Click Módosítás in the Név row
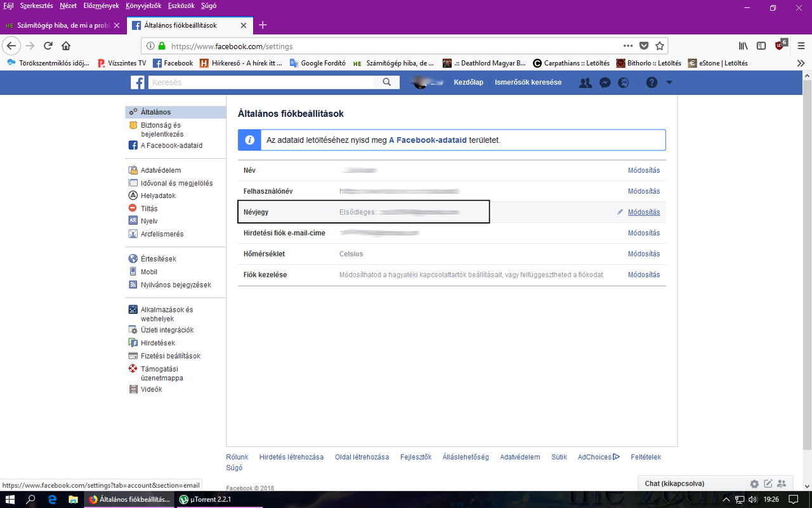812x508 pixels. click(x=644, y=170)
